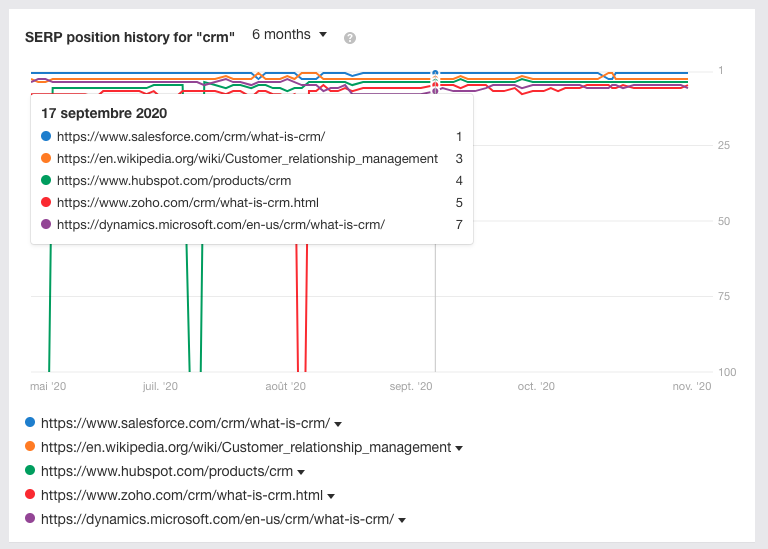The image size is (768, 549).
Task: Click the hubspot URL row in tooltip
Action: pyautogui.click(x=252, y=181)
